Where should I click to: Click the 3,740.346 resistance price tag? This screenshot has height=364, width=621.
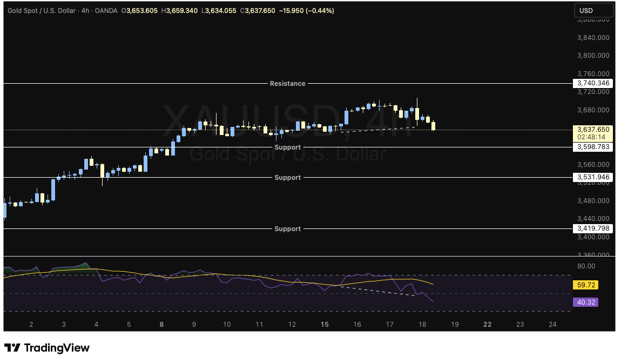[x=593, y=83]
